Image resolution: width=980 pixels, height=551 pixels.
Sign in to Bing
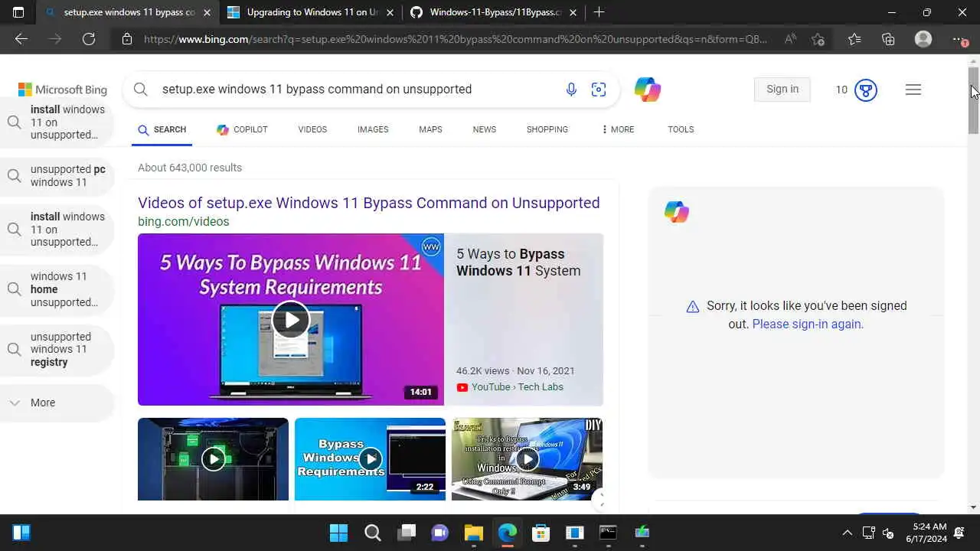(x=782, y=90)
